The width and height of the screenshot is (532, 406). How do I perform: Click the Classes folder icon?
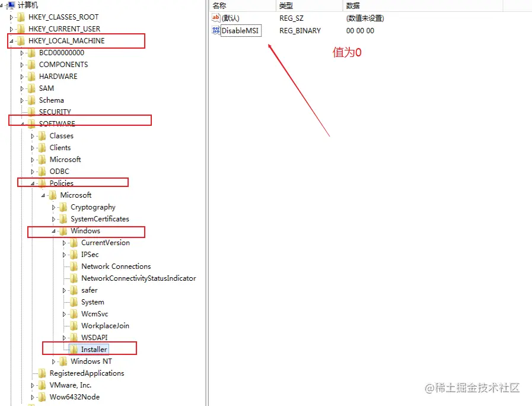click(x=42, y=136)
